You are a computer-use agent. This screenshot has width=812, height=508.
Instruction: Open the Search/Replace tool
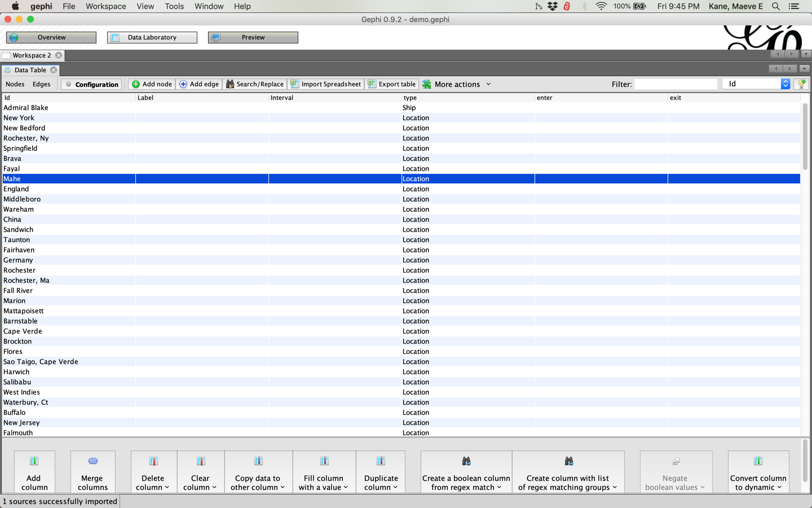[255, 84]
